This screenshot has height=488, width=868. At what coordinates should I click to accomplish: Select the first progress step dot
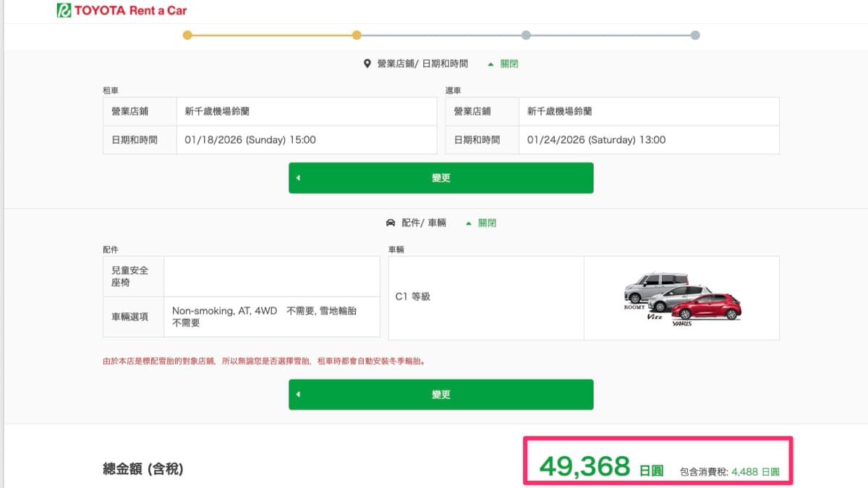(x=187, y=35)
